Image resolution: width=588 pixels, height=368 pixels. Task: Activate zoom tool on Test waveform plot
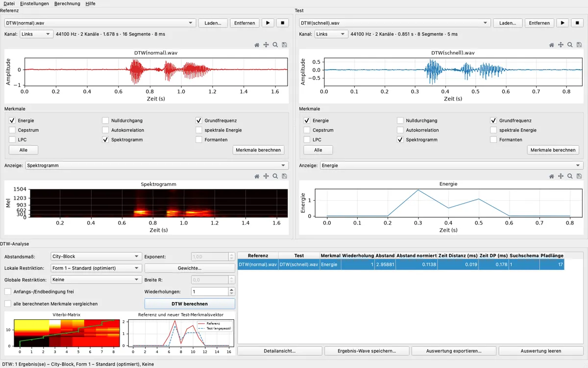click(x=570, y=45)
